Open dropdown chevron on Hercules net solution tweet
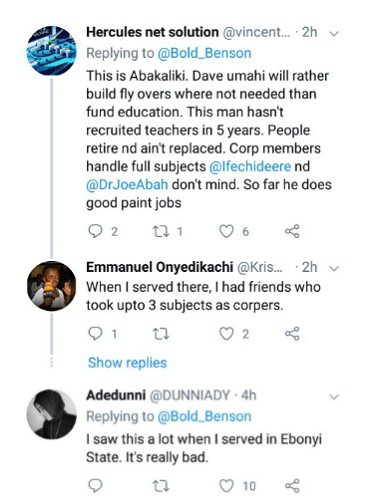Viewport: 365px width, 500px height. click(334, 33)
